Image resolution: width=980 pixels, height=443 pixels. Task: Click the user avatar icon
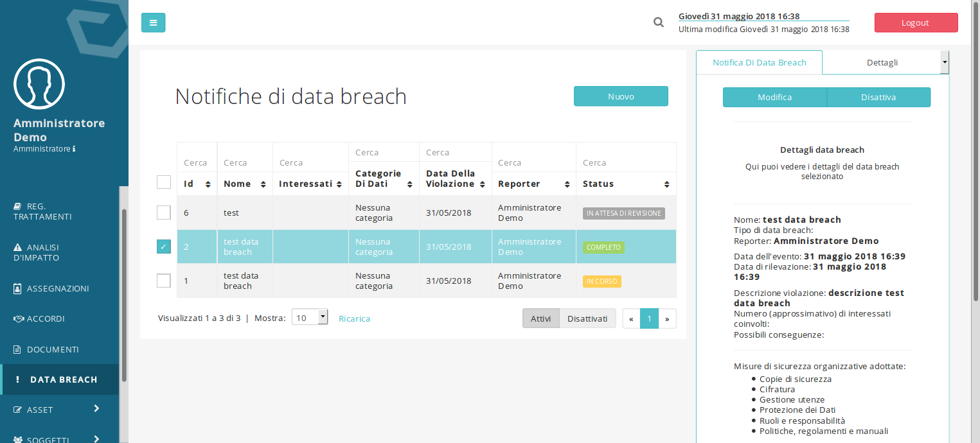(x=39, y=84)
